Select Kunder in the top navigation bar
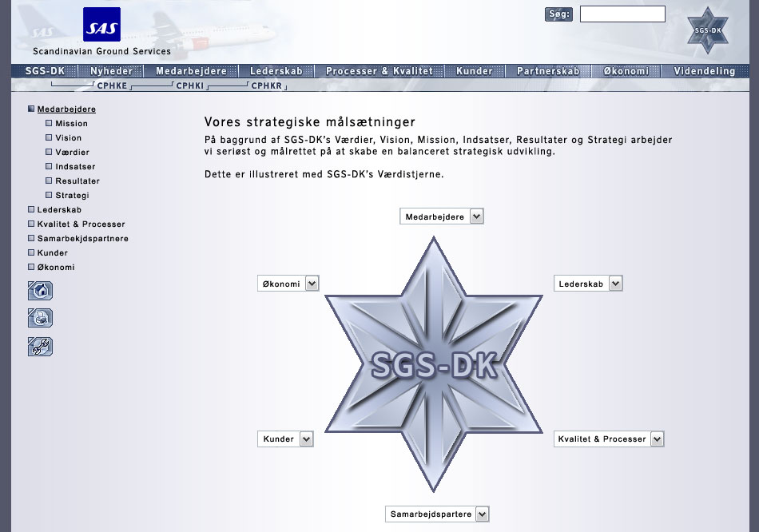 click(x=475, y=71)
